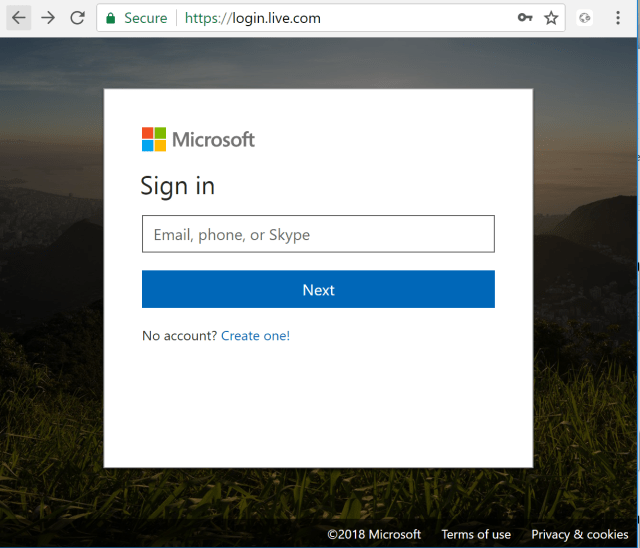The height and width of the screenshot is (548, 640).
Task: Click the extension icon beside the star
Action: pyautogui.click(x=586, y=18)
